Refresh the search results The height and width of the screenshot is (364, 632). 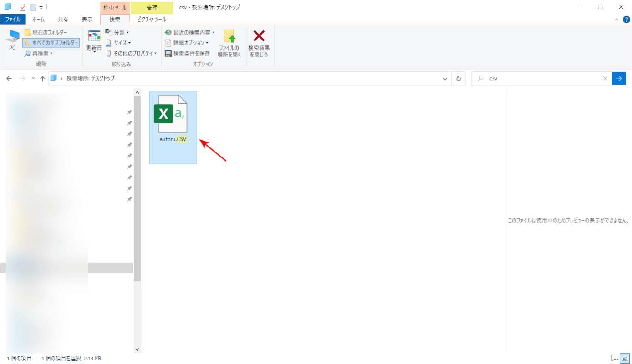pos(459,78)
